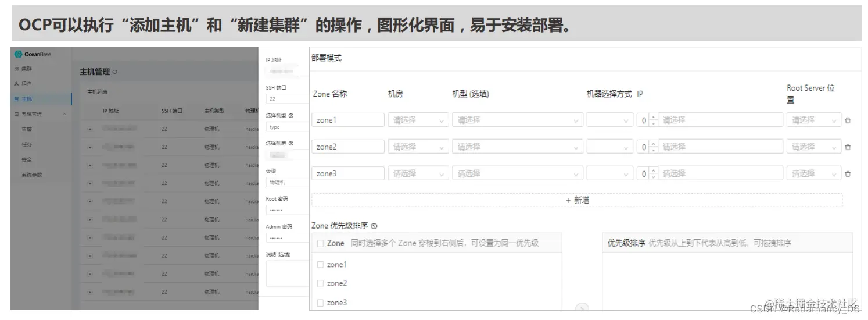Open 告警 under 系统管理
Image resolution: width=868 pixels, height=320 pixels.
pyautogui.click(x=27, y=129)
